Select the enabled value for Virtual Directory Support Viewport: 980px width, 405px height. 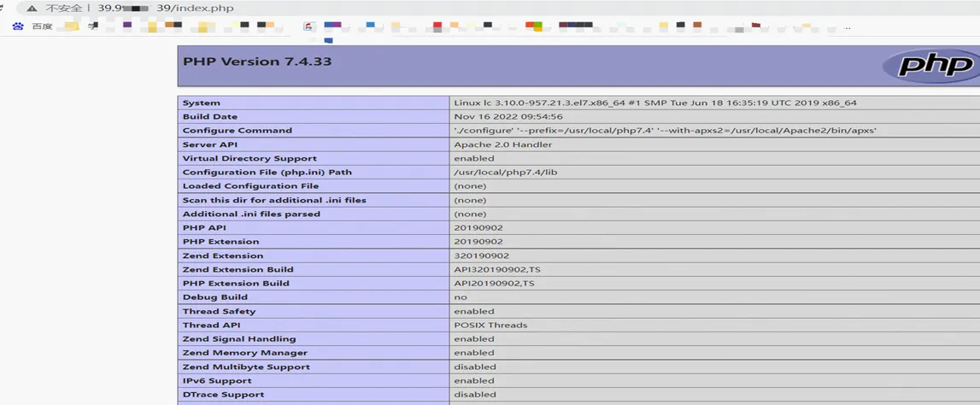click(x=473, y=159)
